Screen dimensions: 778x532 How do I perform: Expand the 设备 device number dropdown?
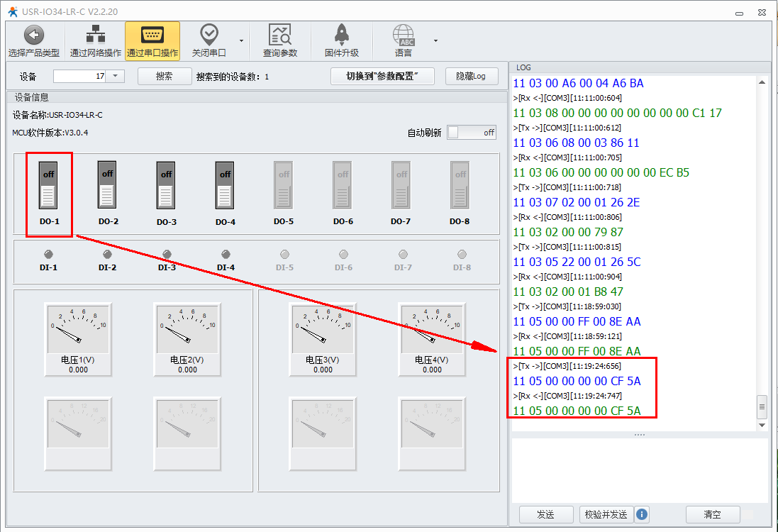[x=116, y=76]
